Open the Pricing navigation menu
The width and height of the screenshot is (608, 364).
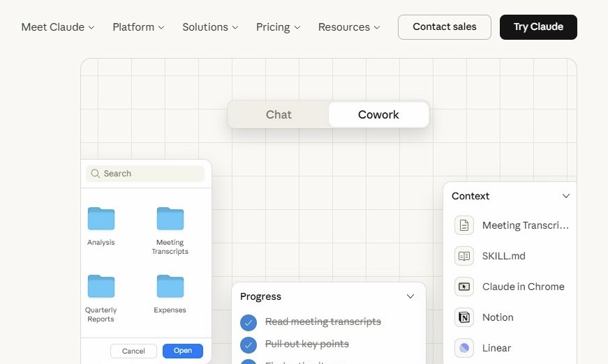tap(278, 27)
